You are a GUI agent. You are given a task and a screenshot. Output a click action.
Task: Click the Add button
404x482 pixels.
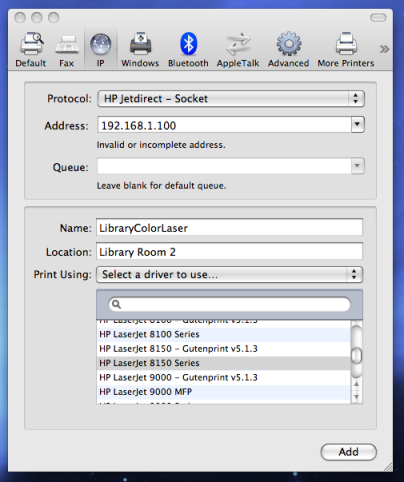(349, 452)
